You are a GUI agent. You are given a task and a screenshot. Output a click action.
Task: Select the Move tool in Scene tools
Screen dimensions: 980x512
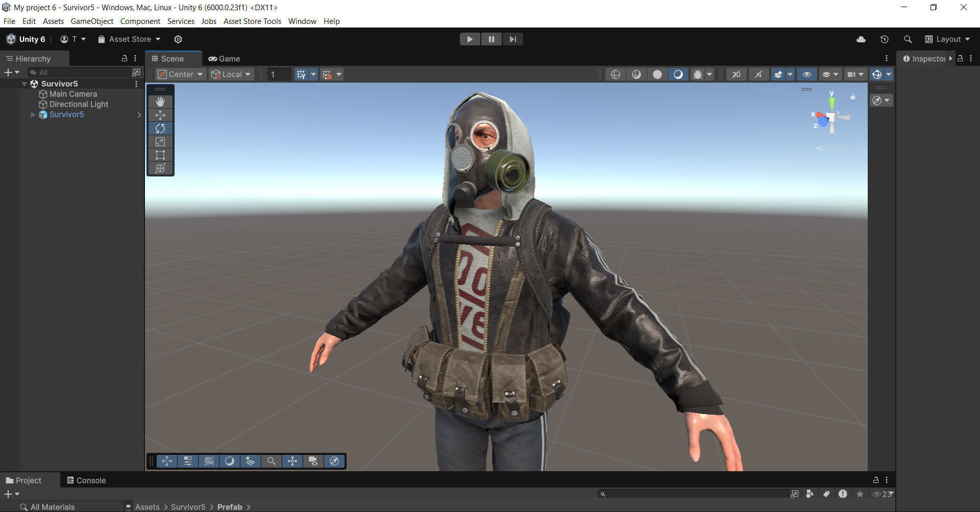[160, 115]
